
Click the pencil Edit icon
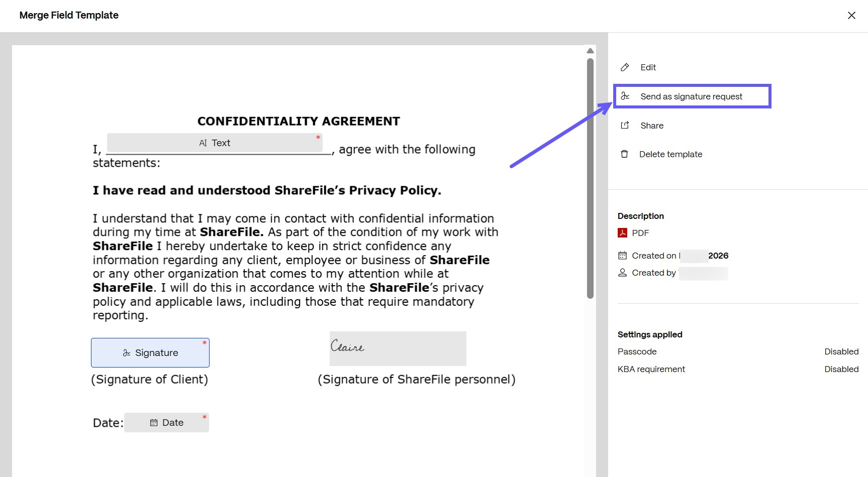click(x=625, y=67)
